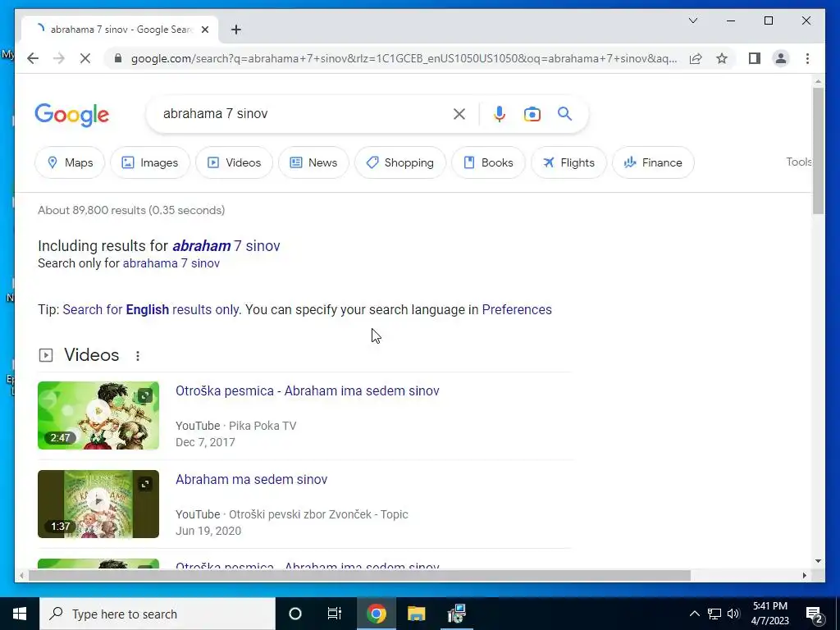Switch to Videos results filter

(234, 162)
